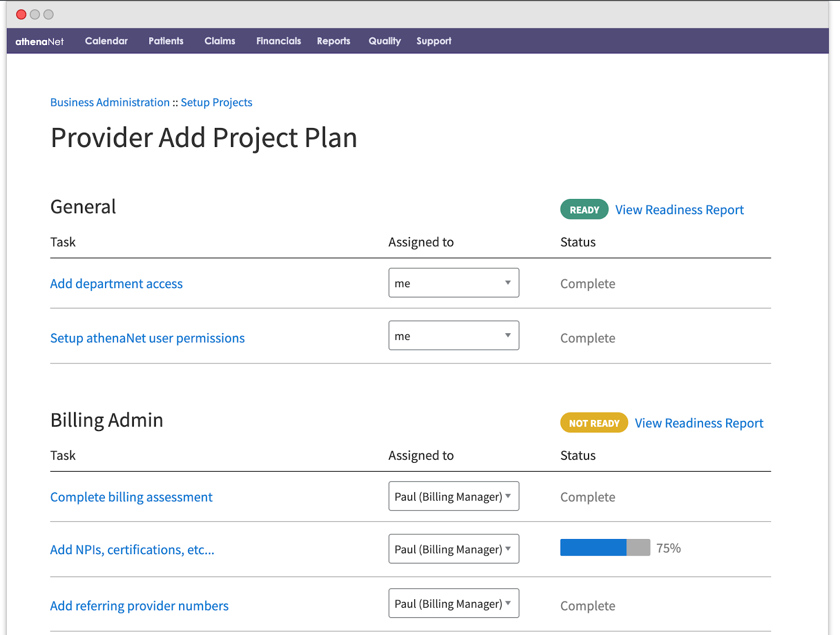Click the red close window button
Viewport: 840px width, 635px height.
(21, 15)
